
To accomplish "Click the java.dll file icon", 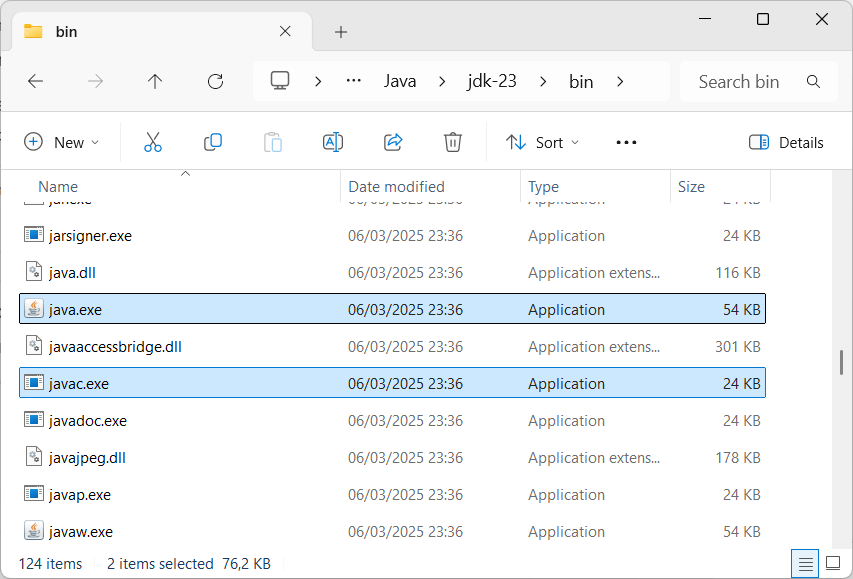I will click(34, 272).
